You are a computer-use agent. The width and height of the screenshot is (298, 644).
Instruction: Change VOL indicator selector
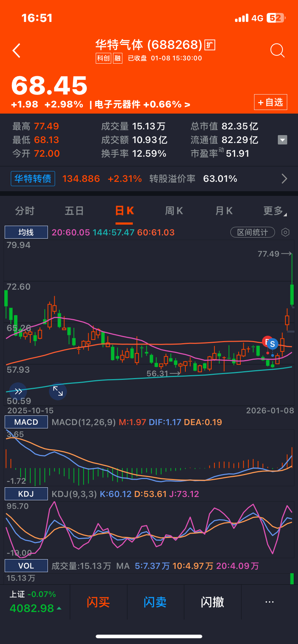[26, 566]
